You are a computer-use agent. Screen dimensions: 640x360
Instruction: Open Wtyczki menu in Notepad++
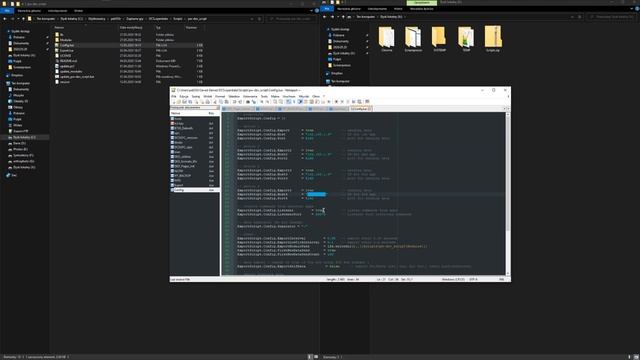click(x=304, y=96)
